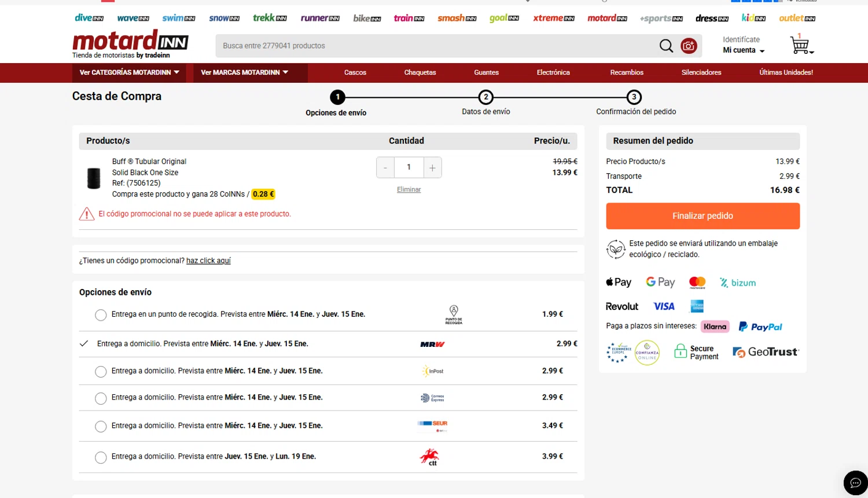Viewport: 868px width, 498px height.
Task: Expand Ver CATEGORÍAS MOTARDINN dropdown
Action: point(130,72)
